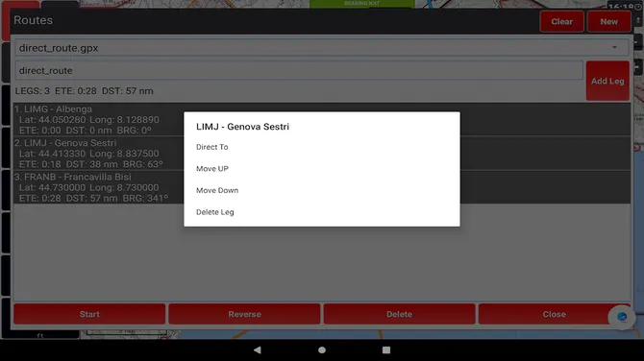Click the New route button

[608, 22]
